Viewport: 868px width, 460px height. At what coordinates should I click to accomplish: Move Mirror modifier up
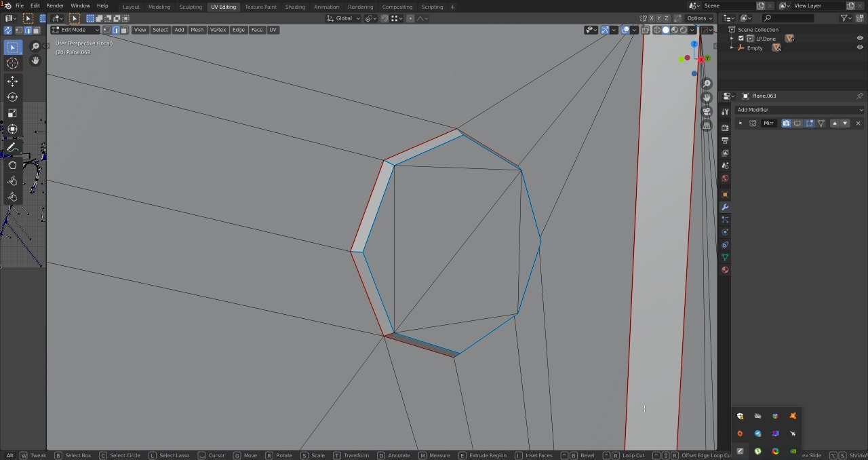click(x=835, y=123)
